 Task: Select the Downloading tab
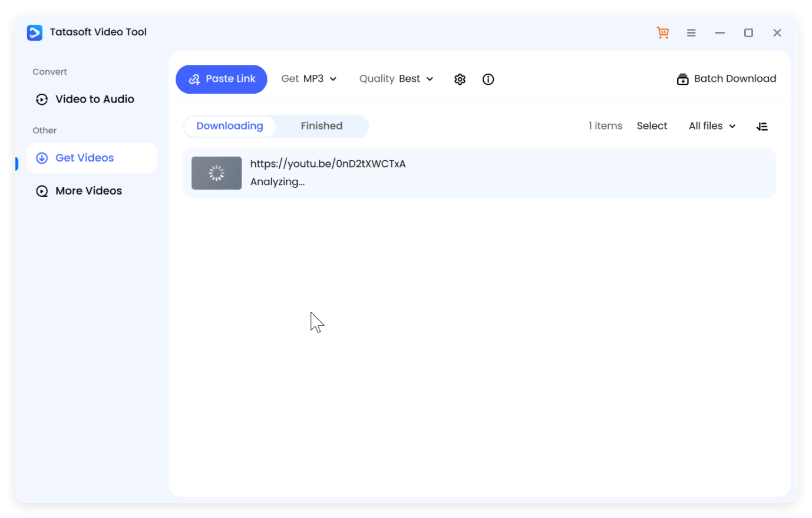[x=230, y=126]
